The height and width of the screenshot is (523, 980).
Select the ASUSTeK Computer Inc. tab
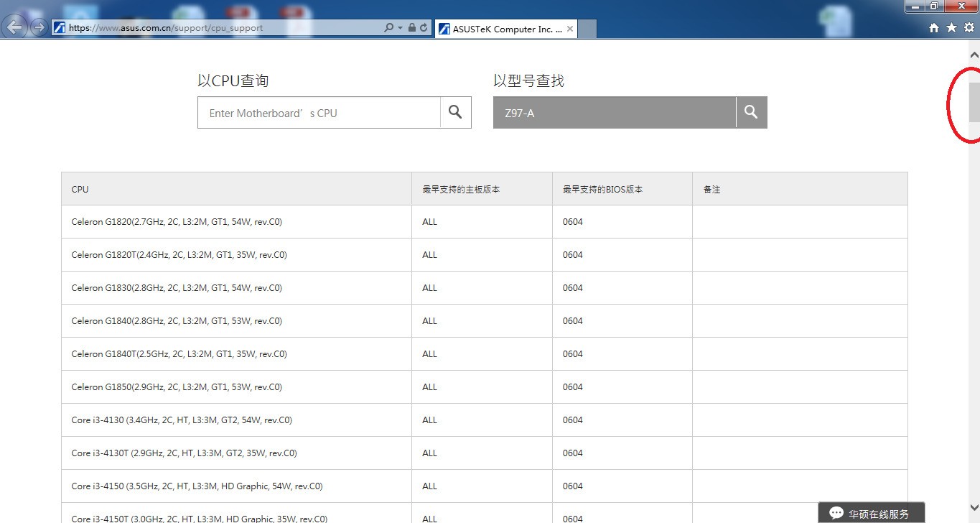point(506,29)
